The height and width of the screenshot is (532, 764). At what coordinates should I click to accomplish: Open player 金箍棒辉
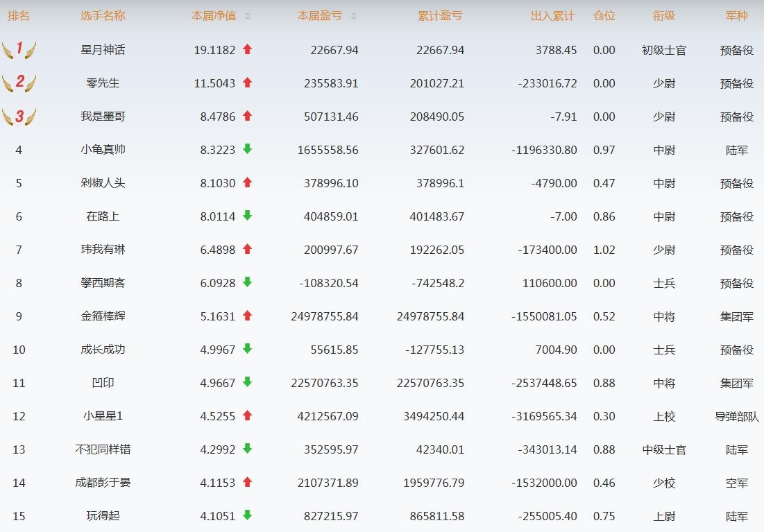tap(103, 316)
